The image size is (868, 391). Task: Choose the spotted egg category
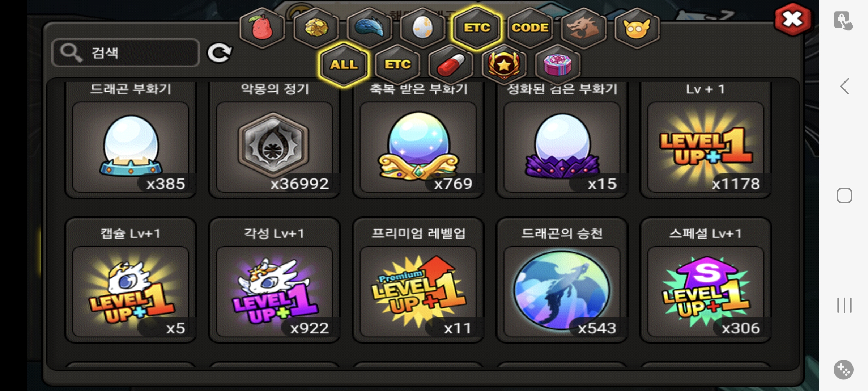422,28
